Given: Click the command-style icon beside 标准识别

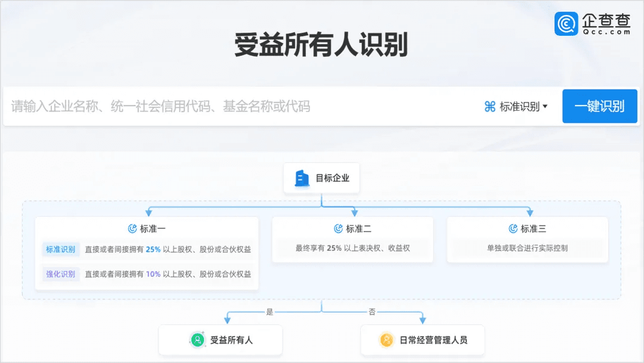Looking at the screenshot, I should click(490, 107).
